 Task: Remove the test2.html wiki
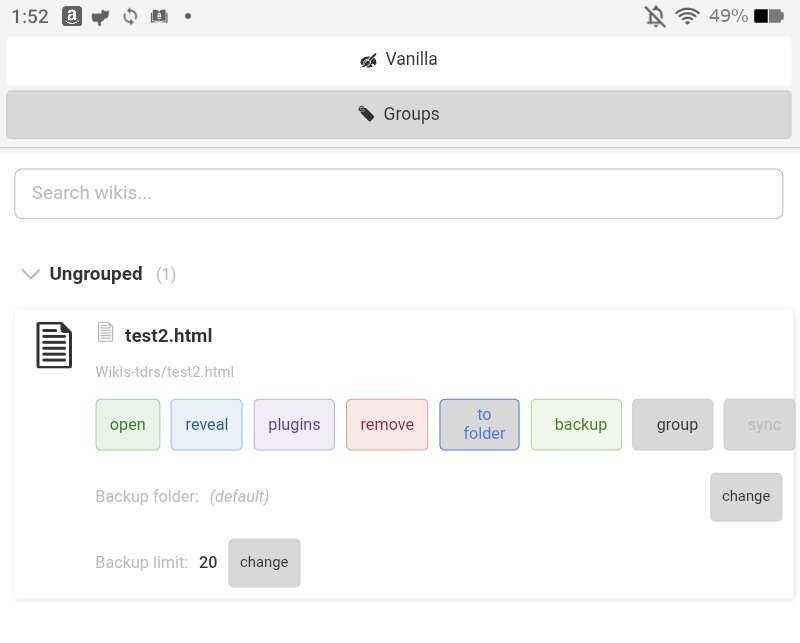[x=387, y=425]
